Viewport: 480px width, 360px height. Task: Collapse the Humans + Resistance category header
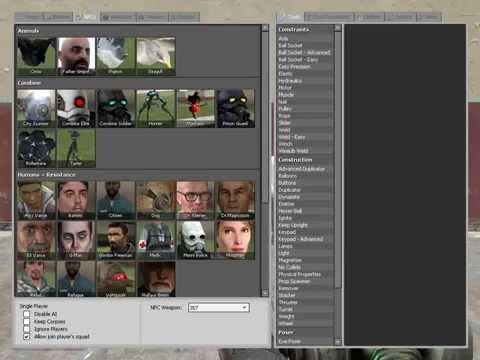point(138,175)
